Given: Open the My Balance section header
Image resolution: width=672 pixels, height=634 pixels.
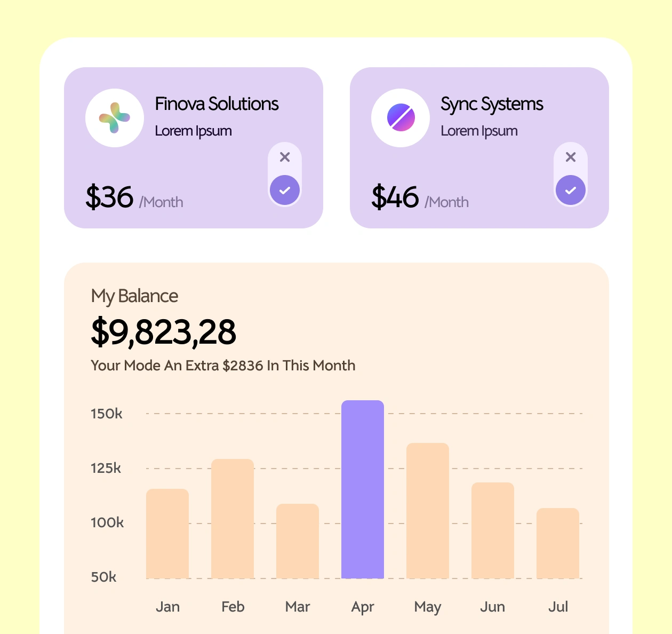Looking at the screenshot, I should click(x=134, y=296).
